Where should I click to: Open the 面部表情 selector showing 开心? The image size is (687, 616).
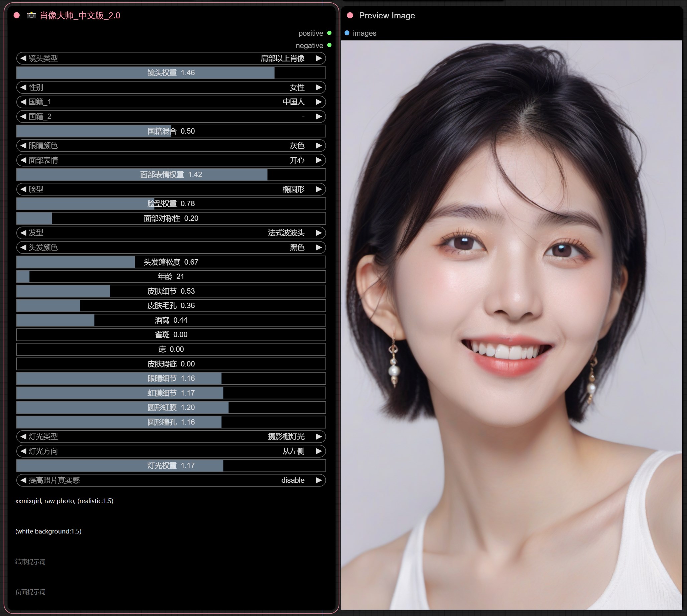[x=169, y=160]
